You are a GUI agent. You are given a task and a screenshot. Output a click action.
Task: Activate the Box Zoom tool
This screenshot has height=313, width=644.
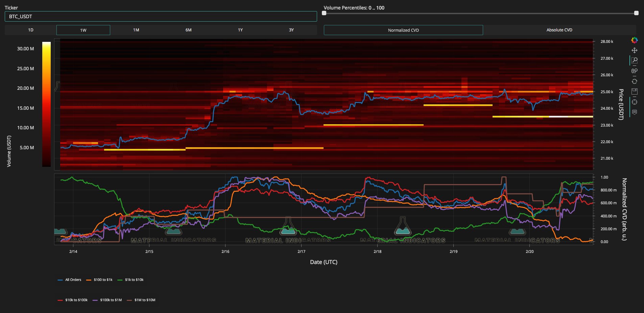click(635, 60)
